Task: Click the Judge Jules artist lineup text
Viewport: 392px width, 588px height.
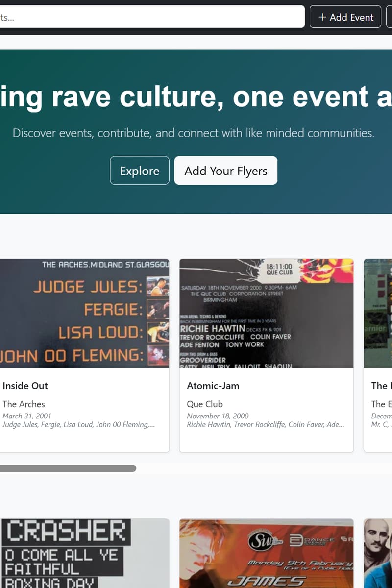Action: pyautogui.click(x=79, y=425)
